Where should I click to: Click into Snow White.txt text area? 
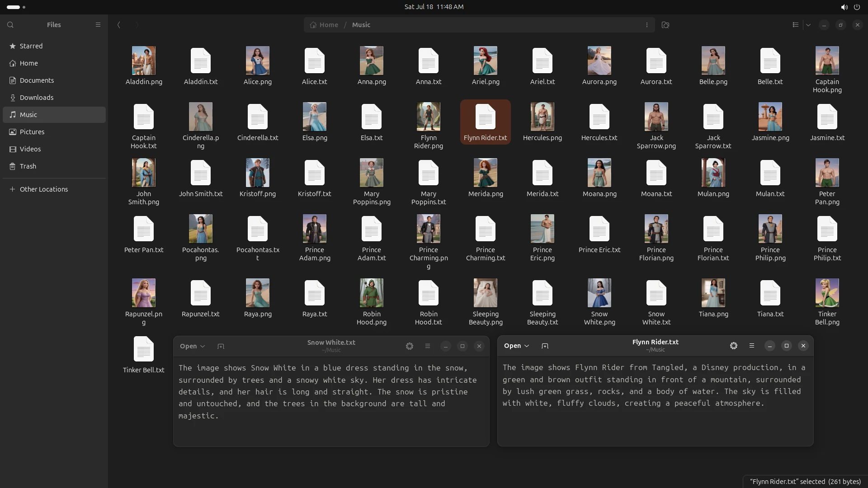tap(331, 401)
